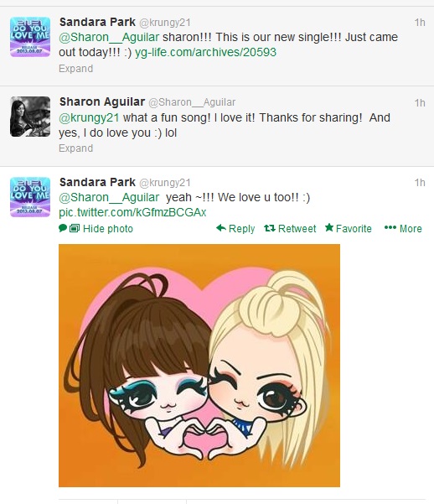Click the 1h timestamp on Sharon's tweet
Viewport: 434px width, 504px height.
(420, 103)
